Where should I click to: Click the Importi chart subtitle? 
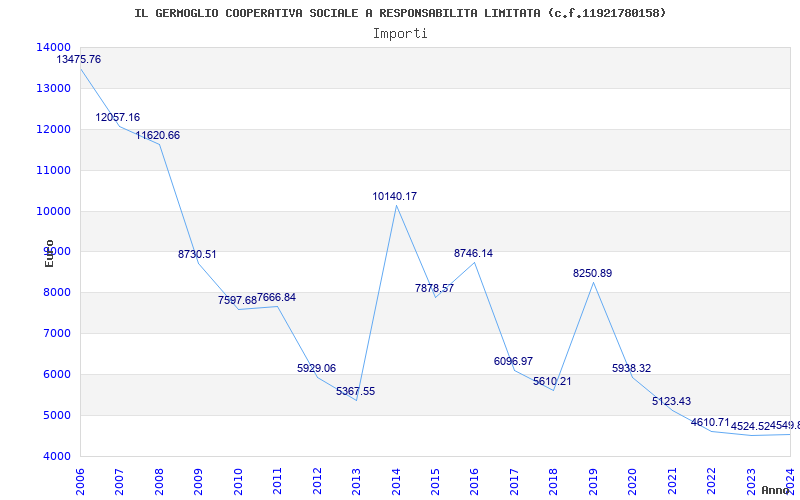point(400,34)
